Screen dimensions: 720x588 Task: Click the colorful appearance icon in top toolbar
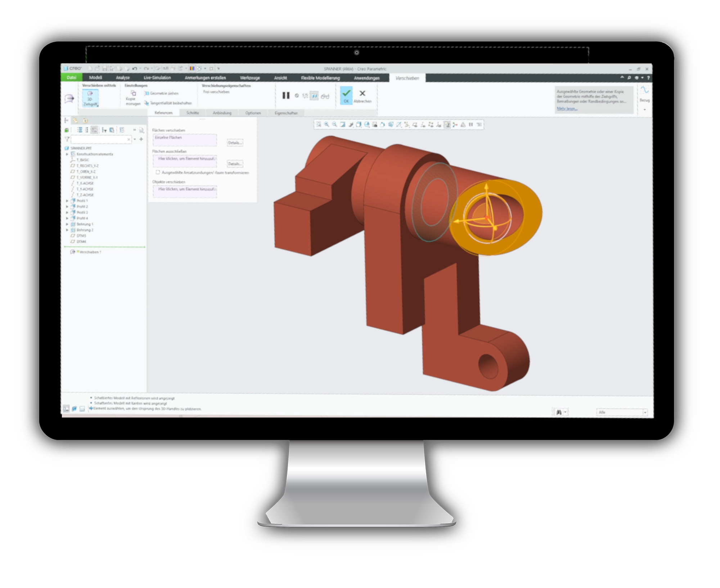[x=192, y=68]
